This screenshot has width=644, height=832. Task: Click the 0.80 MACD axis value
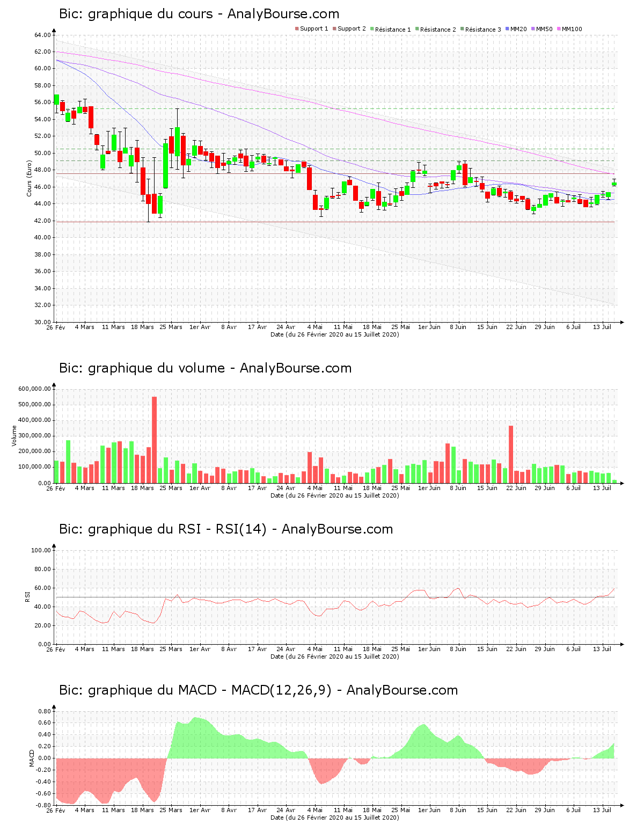pos(45,711)
